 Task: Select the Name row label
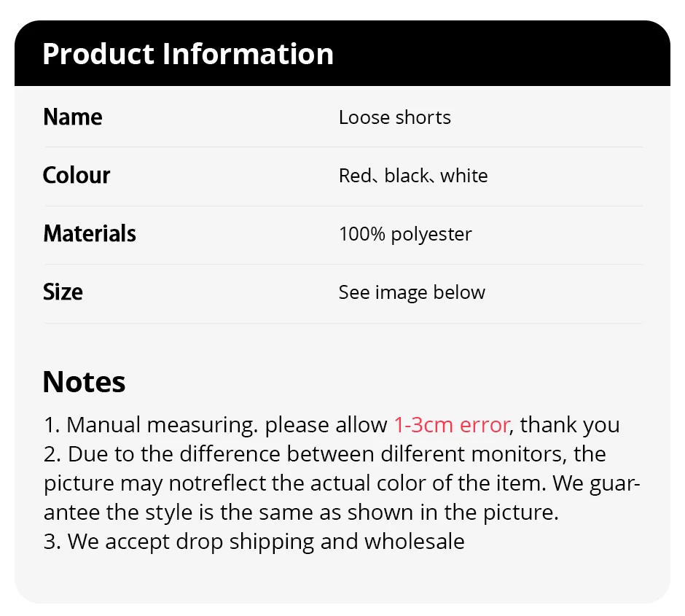(x=73, y=117)
